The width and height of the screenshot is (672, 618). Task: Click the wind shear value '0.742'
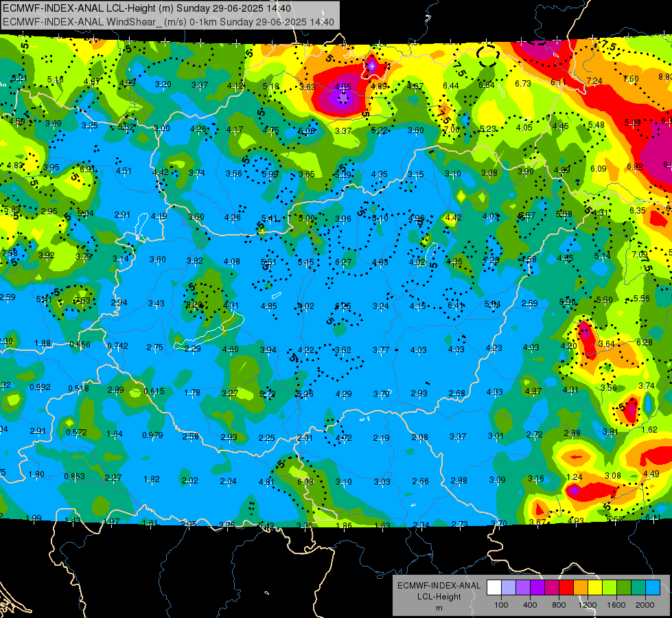118,346
